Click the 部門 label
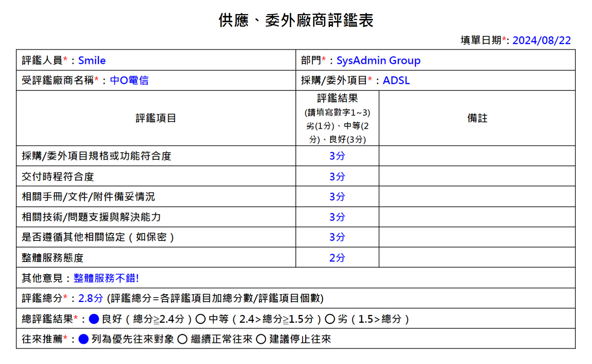Screen dimensions: 592x364 (x=311, y=60)
